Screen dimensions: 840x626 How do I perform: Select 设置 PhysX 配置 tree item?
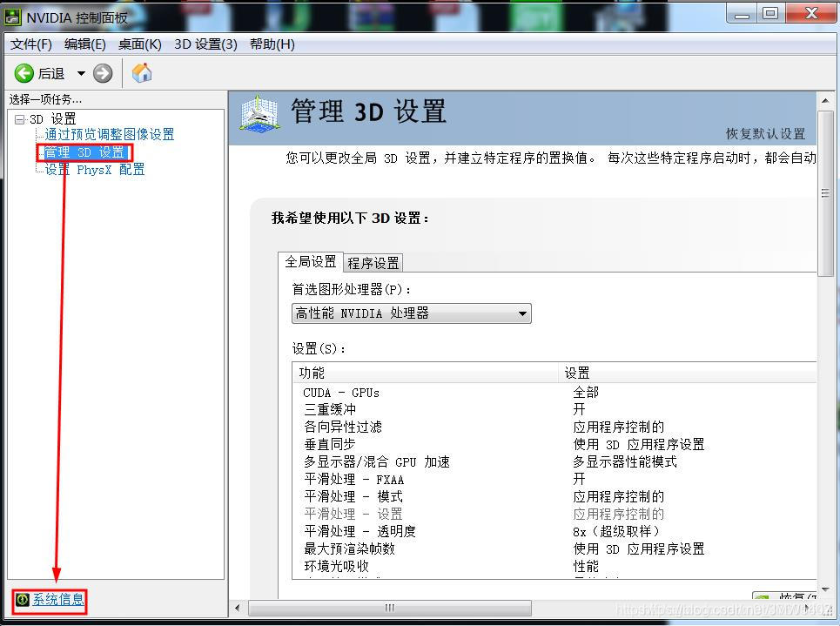pos(94,170)
